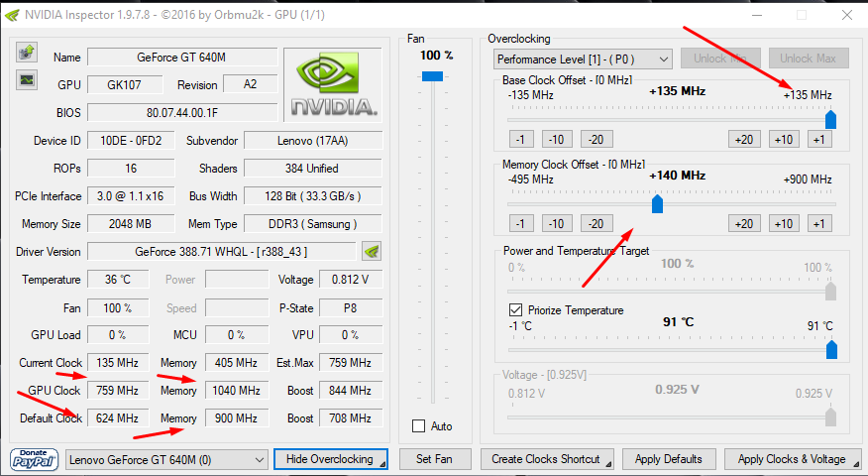The height and width of the screenshot is (476, 868).
Task: Click the Hide Overclocking button
Action: (331, 459)
